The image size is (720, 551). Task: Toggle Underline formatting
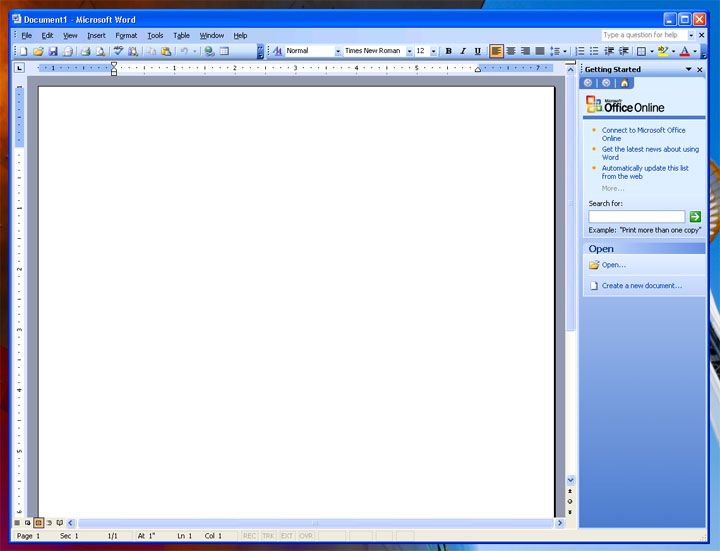[x=478, y=51]
